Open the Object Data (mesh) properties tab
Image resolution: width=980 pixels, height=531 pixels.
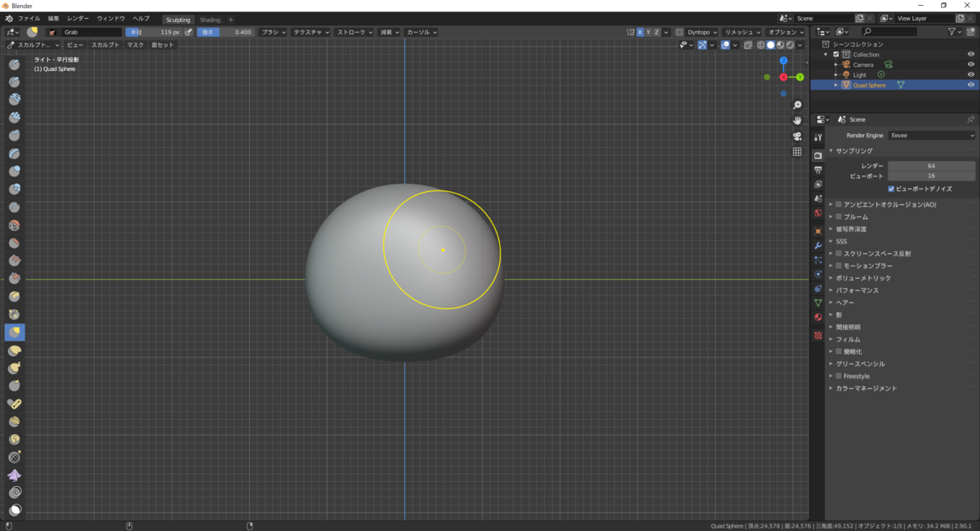tap(817, 303)
